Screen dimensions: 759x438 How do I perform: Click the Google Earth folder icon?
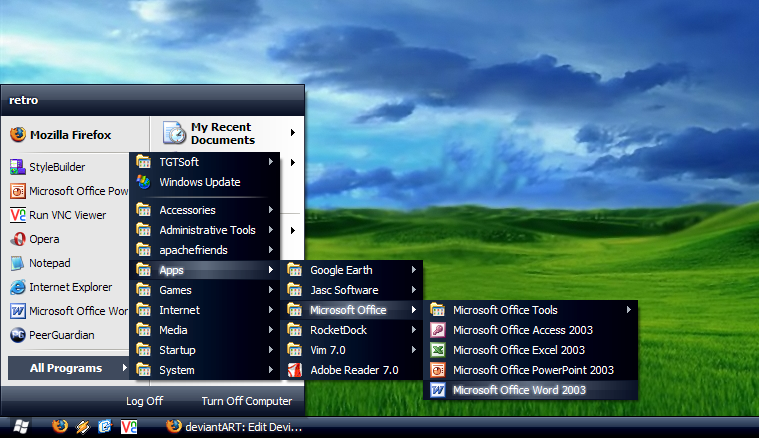[x=295, y=270]
